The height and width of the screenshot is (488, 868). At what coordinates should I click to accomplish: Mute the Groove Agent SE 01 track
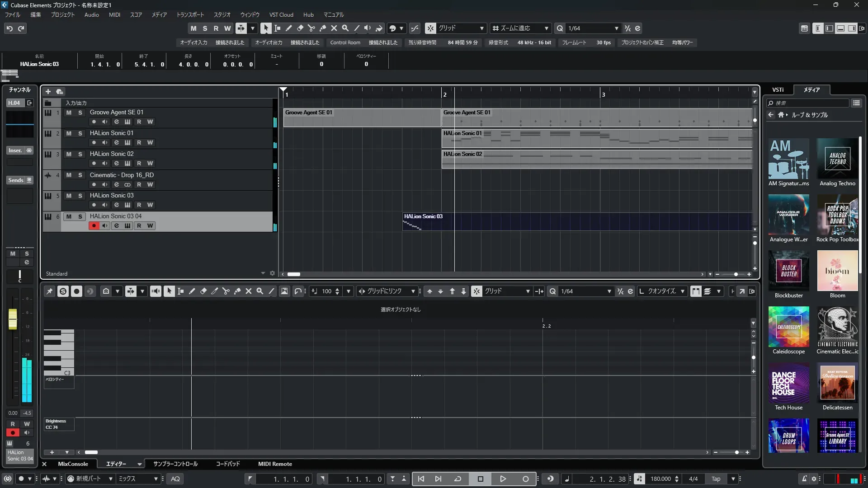point(69,113)
